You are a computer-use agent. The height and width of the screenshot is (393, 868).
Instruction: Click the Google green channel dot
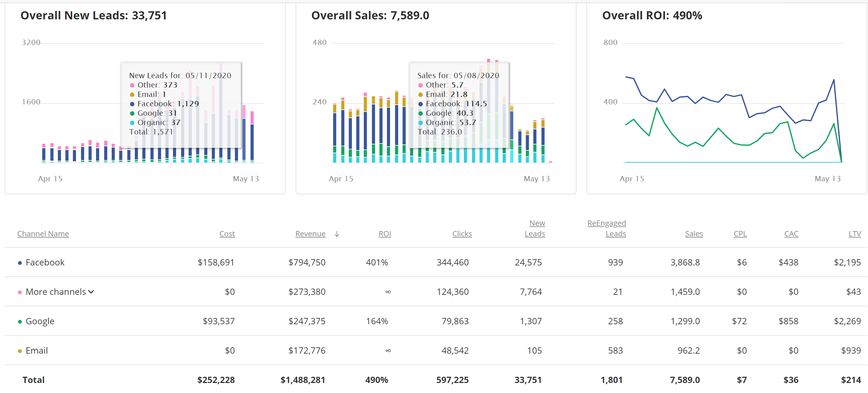pos(20,322)
